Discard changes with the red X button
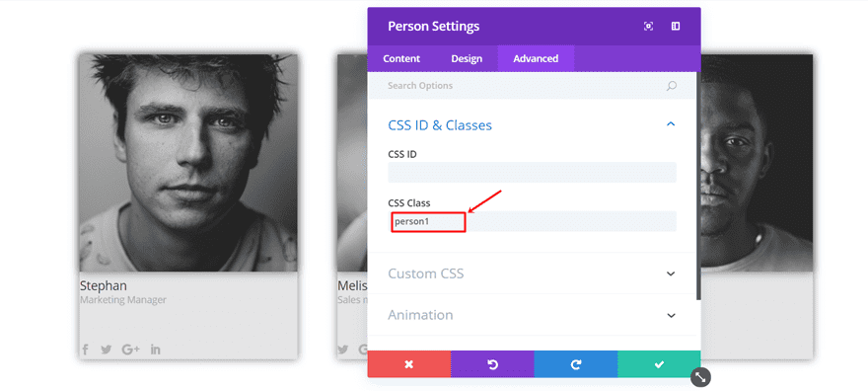This screenshot has width=868, height=391. [409, 364]
